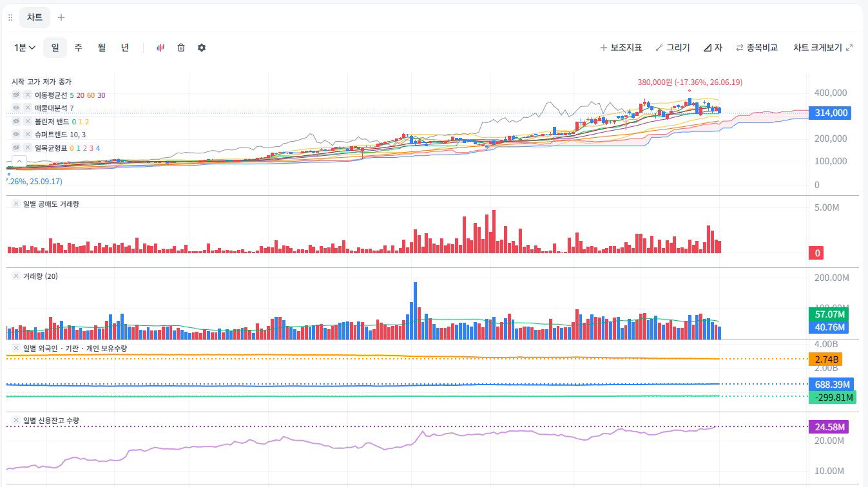
Task: Click the trash icon to clear chart
Action: [x=181, y=48]
